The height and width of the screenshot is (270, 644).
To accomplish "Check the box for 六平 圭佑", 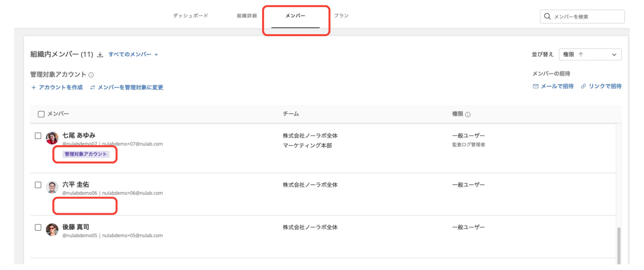I will point(38,185).
